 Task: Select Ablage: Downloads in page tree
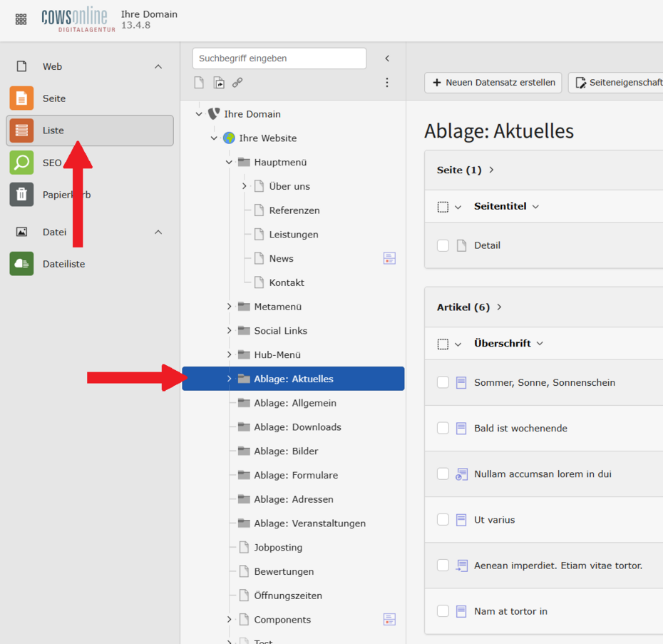[x=297, y=427]
